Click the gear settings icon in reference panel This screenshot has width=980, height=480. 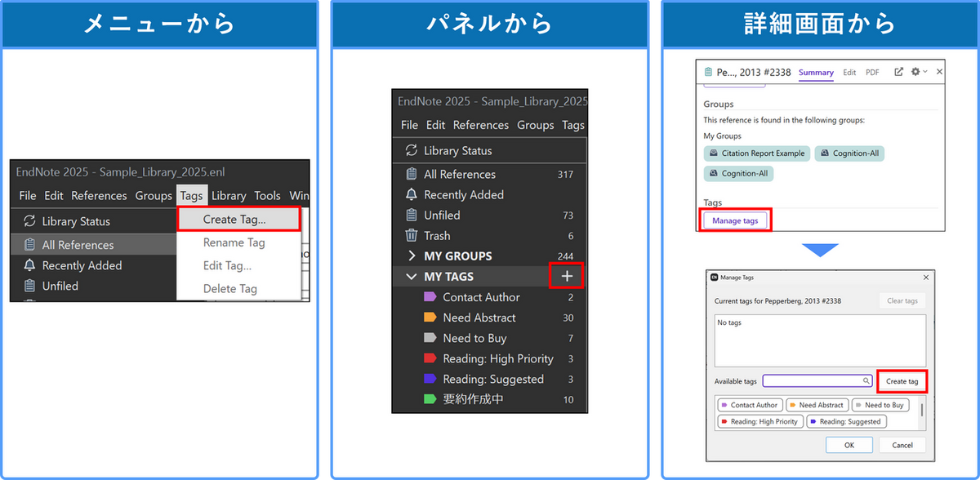915,72
